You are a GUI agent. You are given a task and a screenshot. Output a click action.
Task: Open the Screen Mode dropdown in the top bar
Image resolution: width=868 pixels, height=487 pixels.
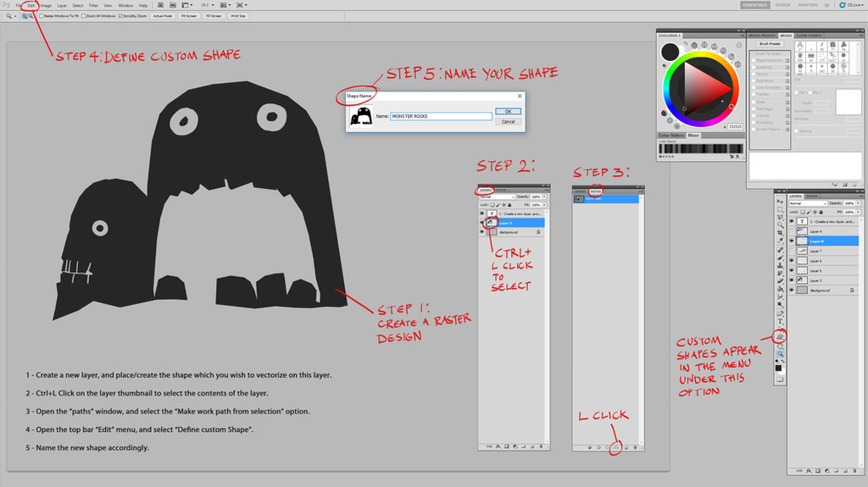(242, 5)
